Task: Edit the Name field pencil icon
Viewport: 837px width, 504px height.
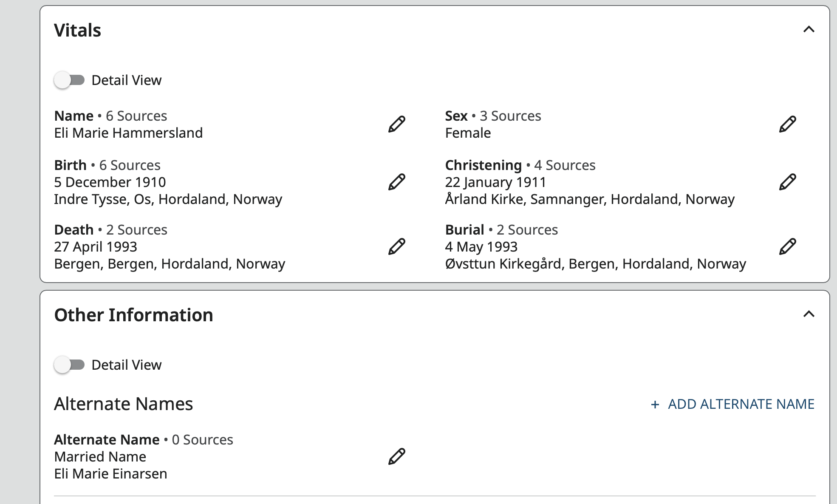Action: point(396,124)
